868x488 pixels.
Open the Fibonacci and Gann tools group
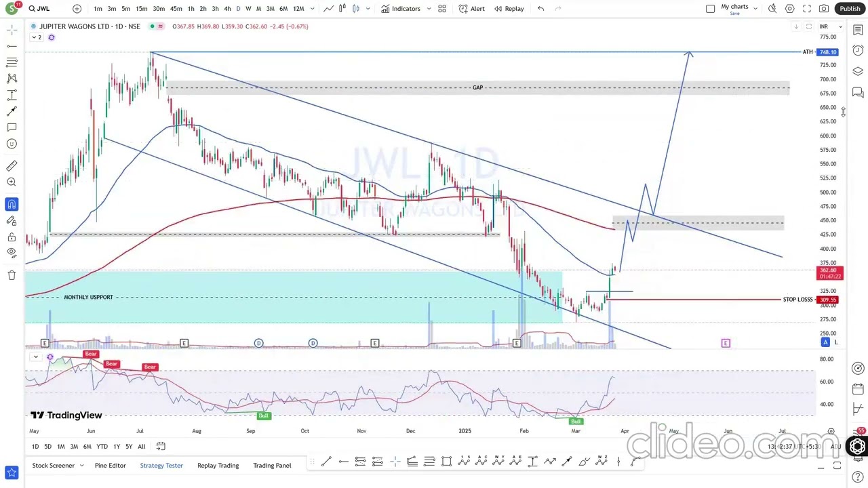point(12,62)
